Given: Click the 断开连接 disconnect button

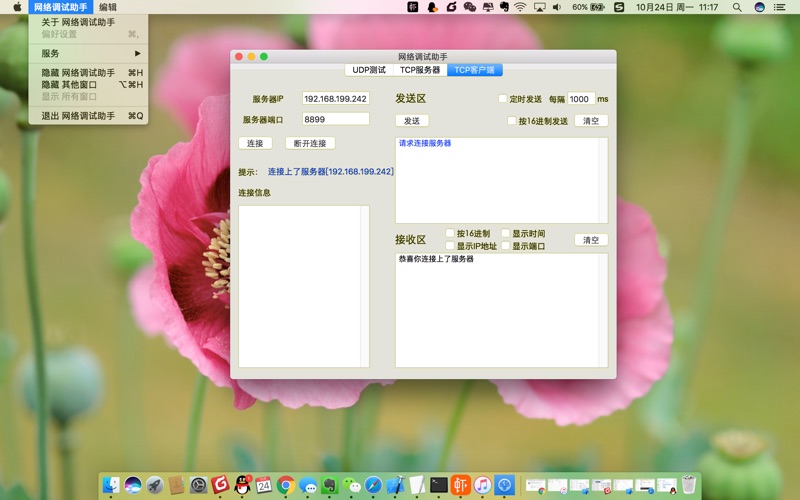Looking at the screenshot, I should point(310,143).
